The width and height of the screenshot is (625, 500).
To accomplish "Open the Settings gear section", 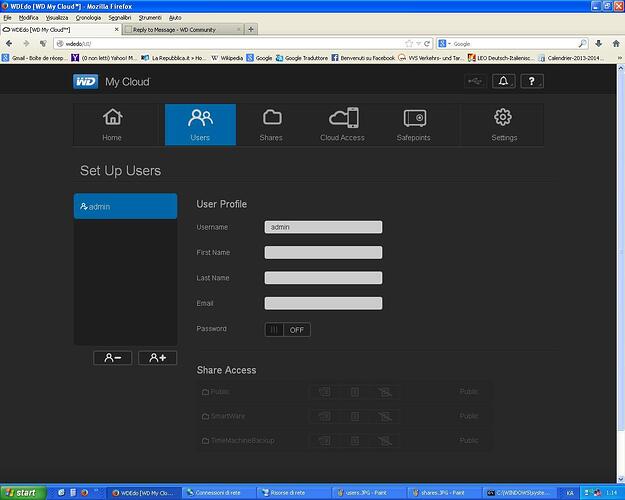I will pyautogui.click(x=504, y=125).
